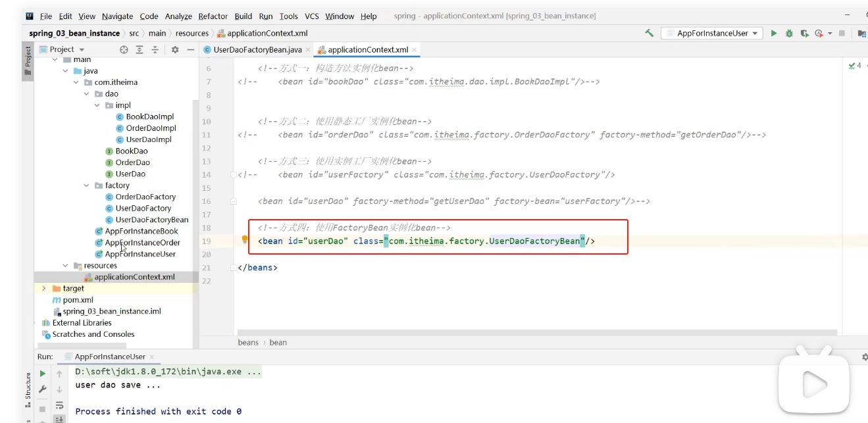Click the gray Stop square in the top toolbar
Image resolution: width=868 pixels, height=423 pixels.
(842, 33)
